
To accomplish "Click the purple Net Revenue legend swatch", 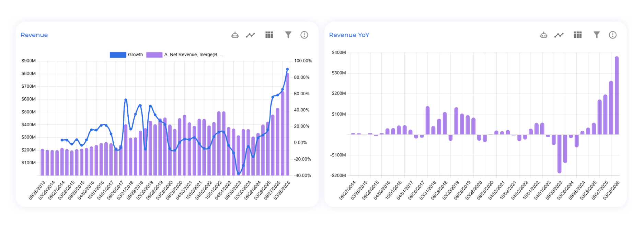I will 154,55.
